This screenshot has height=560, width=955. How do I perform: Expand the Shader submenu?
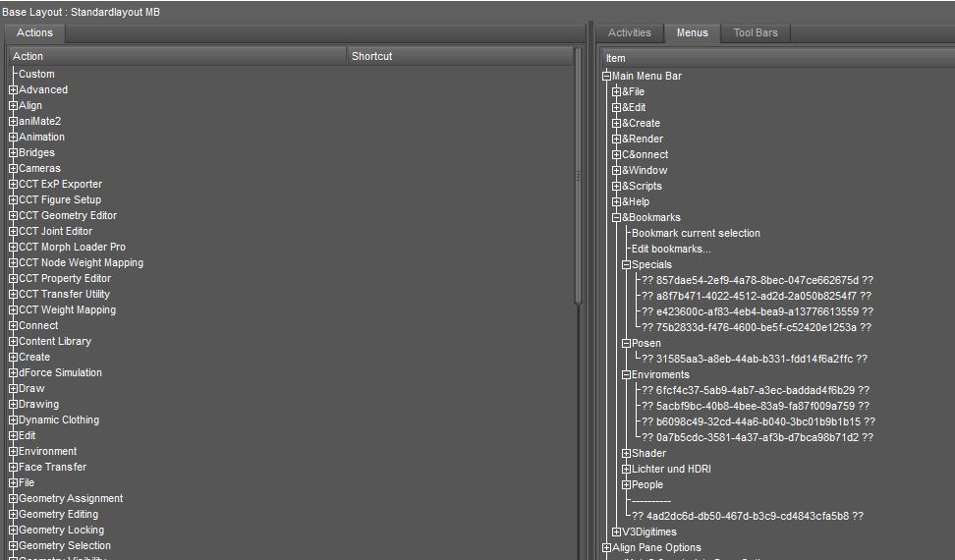coord(626,454)
